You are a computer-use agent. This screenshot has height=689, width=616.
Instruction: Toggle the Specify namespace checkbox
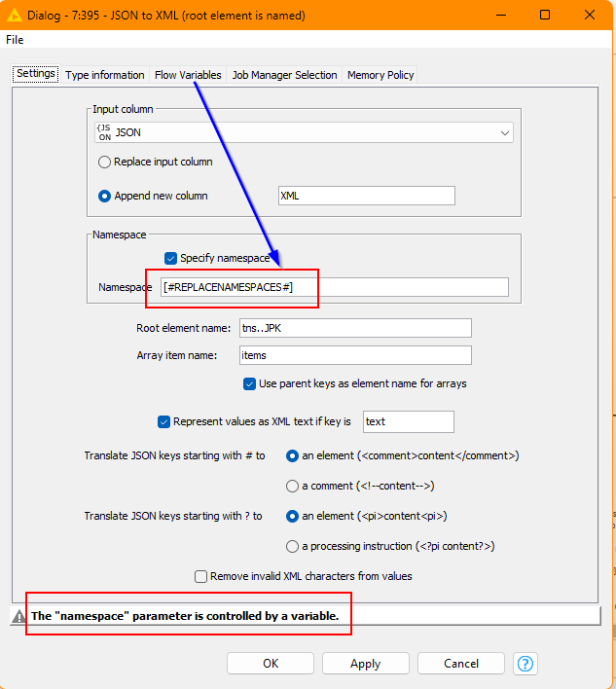coord(171,258)
